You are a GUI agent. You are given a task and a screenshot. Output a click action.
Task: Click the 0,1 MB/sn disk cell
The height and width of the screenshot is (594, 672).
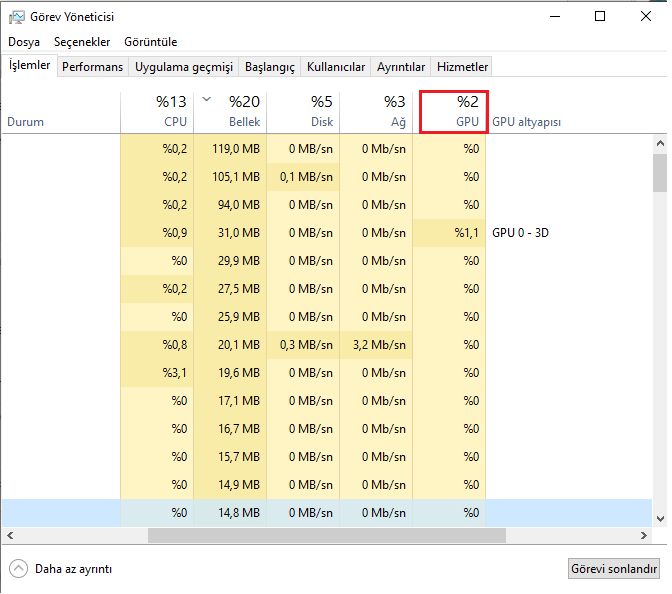(303, 177)
